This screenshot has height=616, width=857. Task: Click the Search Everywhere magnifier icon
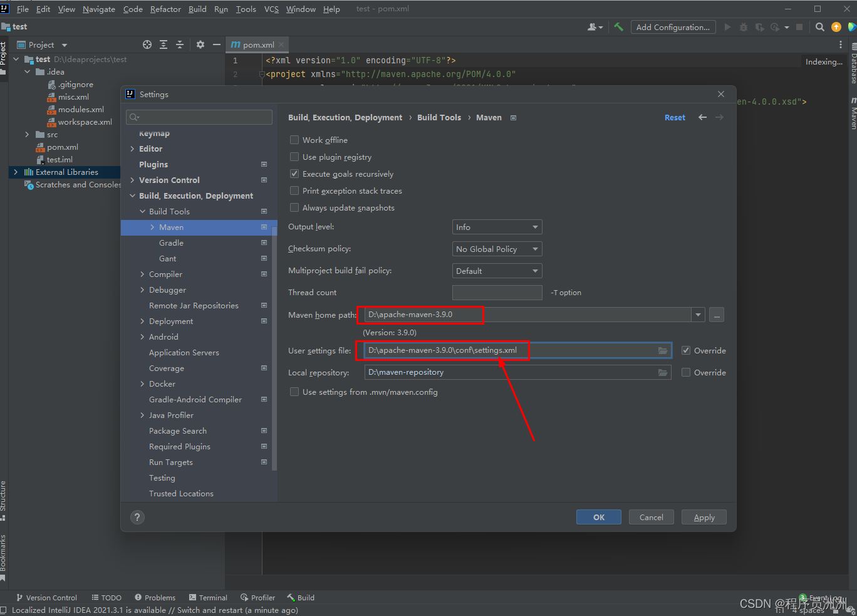(819, 27)
